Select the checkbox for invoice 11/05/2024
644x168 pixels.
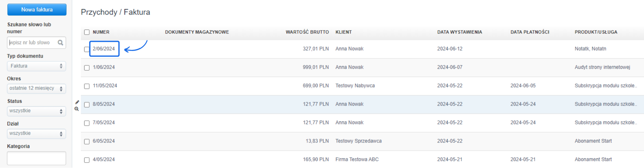click(87, 86)
